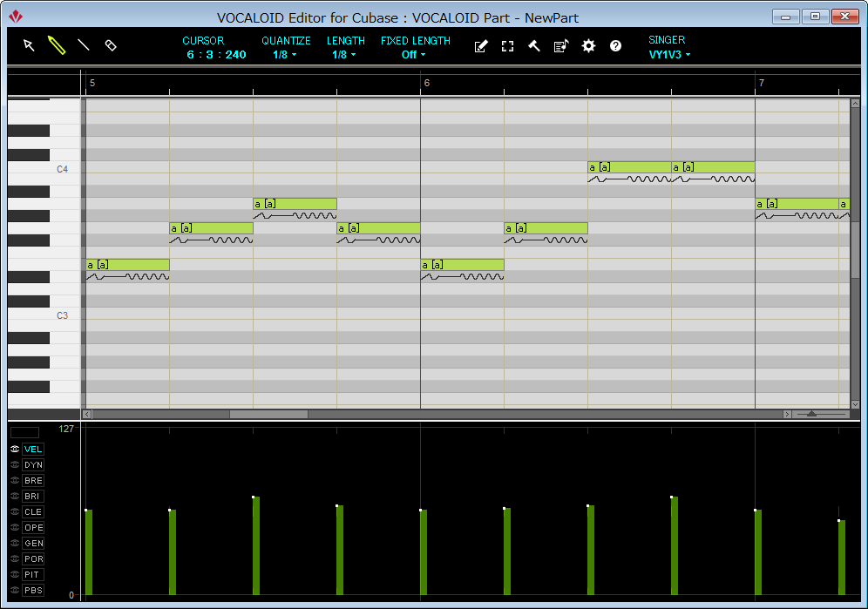Click the first note at bar 6 start

(x=462, y=265)
